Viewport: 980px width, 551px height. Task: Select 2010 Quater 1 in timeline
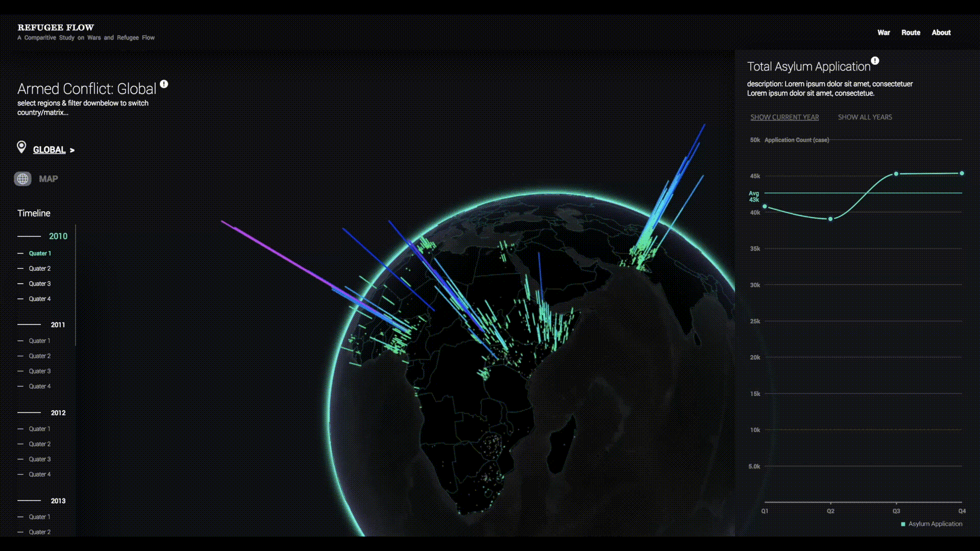pyautogui.click(x=40, y=254)
